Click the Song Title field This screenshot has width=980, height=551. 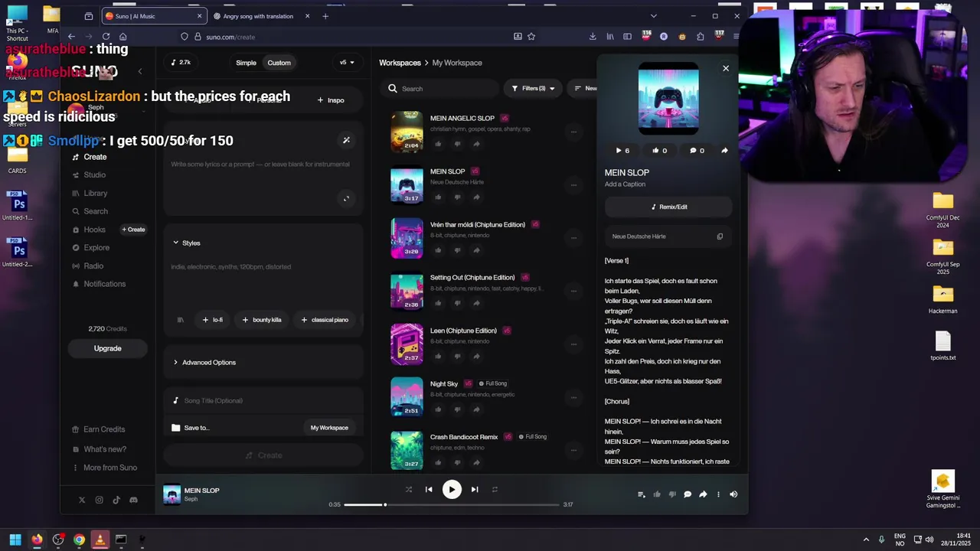pyautogui.click(x=263, y=401)
